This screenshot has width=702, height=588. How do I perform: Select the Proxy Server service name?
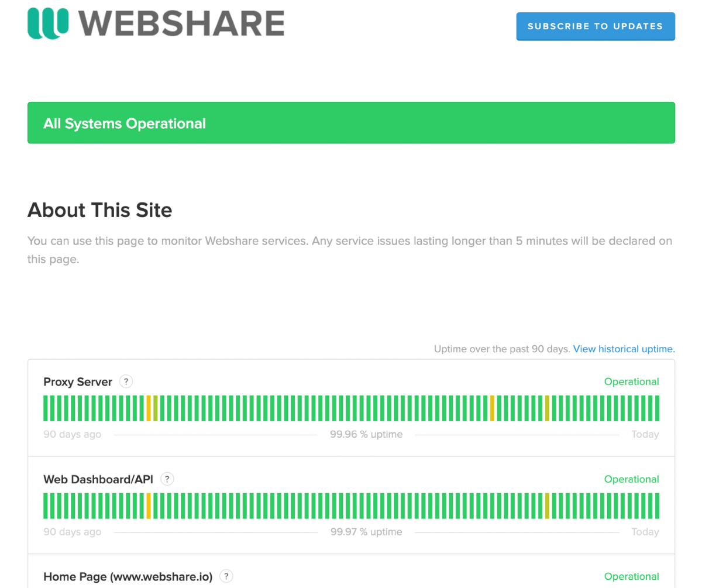pos(78,381)
